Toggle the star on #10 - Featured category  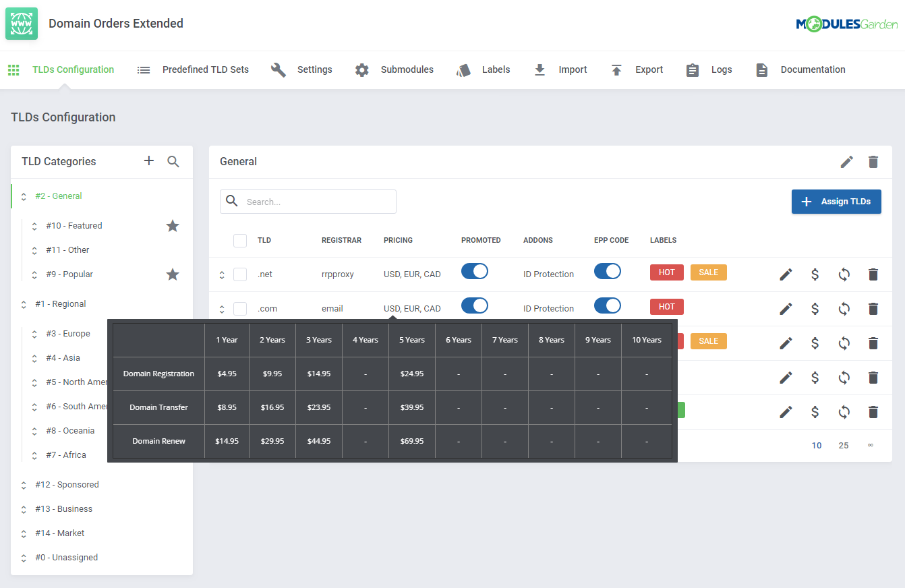coord(173,226)
